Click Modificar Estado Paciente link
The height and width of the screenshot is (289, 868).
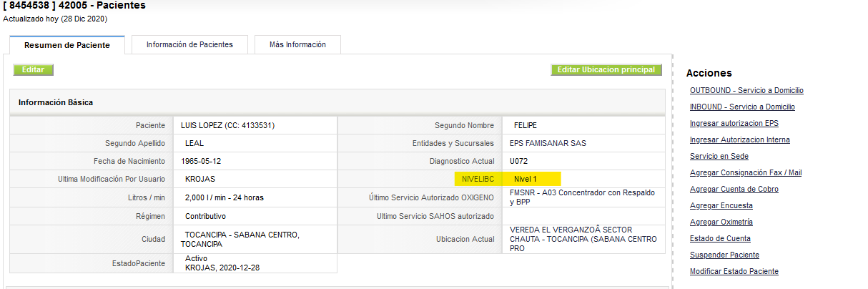(x=734, y=271)
